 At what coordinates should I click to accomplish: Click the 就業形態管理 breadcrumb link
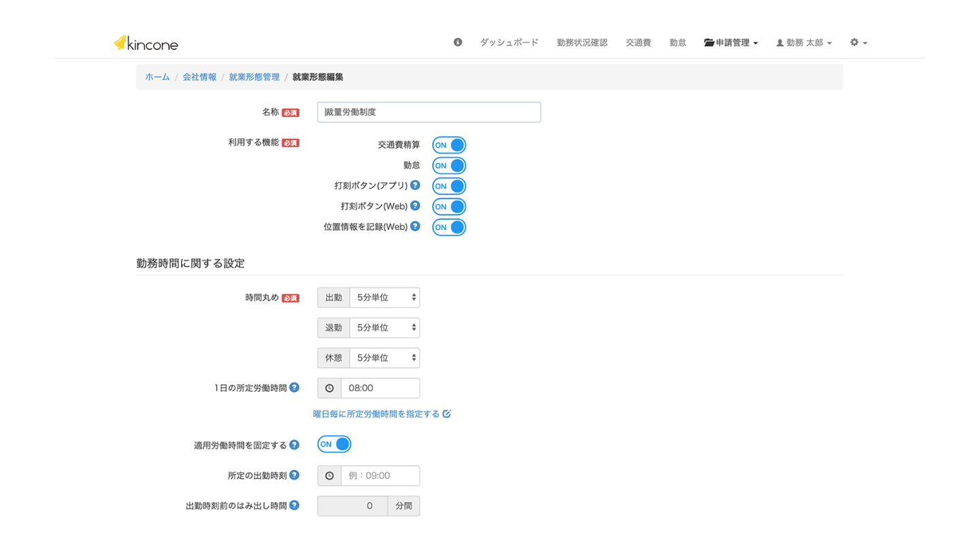(x=254, y=77)
